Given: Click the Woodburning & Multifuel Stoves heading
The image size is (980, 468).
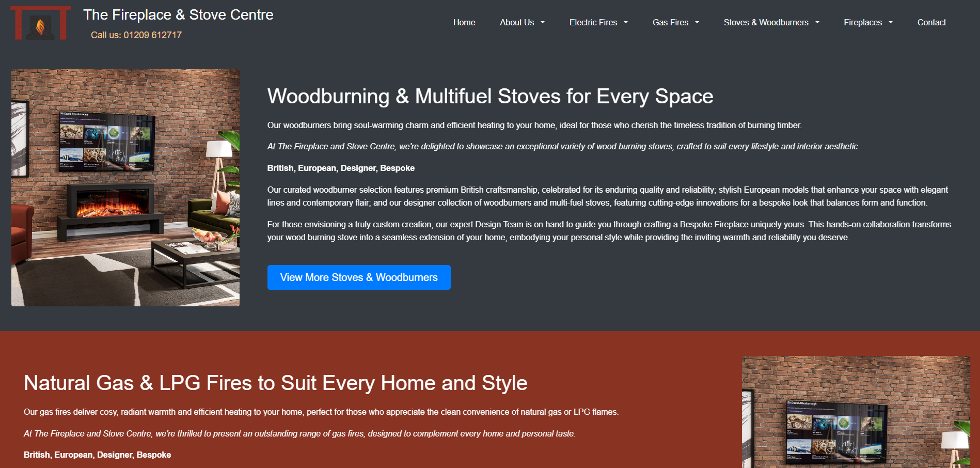Looking at the screenshot, I should 490,97.
